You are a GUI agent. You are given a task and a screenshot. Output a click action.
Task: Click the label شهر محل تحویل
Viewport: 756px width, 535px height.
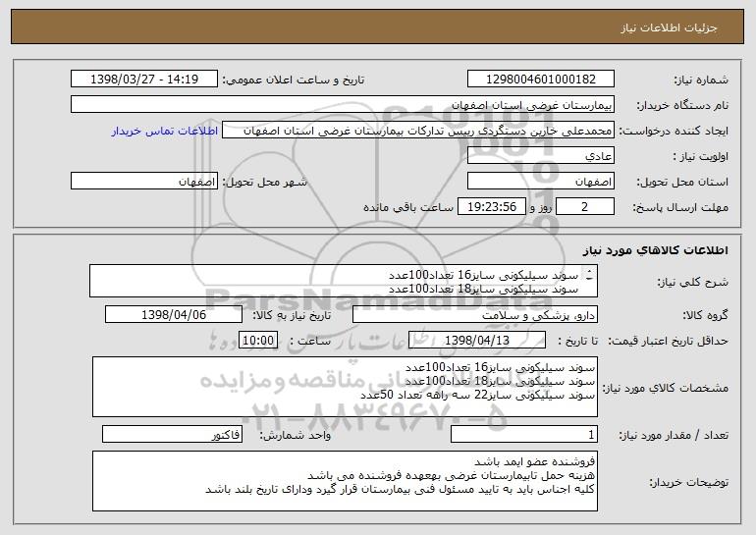coord(264,182)
